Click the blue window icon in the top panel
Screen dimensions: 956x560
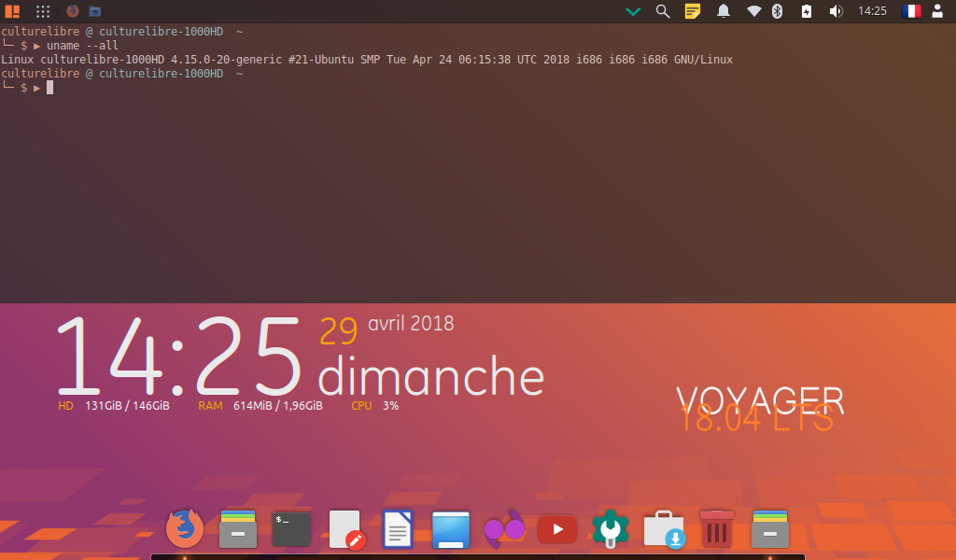[x=95, y=11]
